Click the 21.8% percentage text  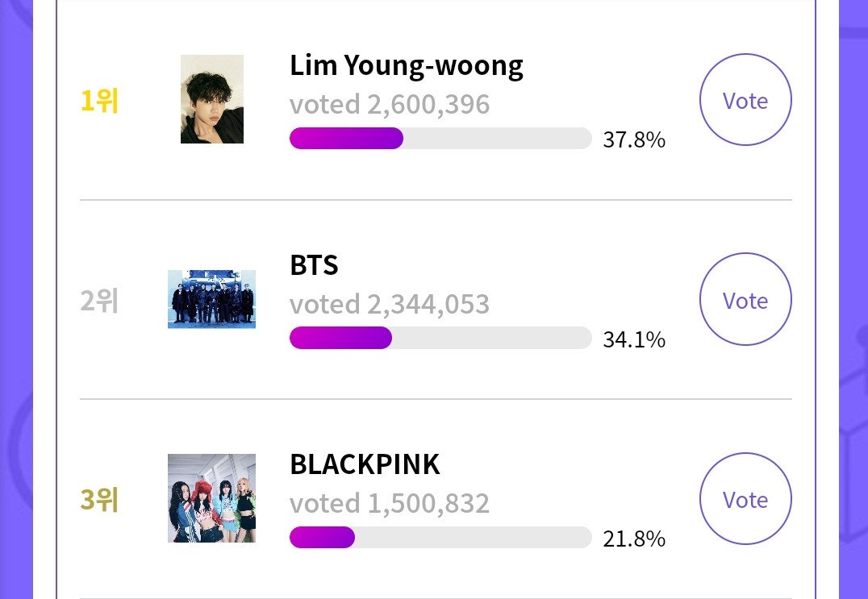[634, 539]
